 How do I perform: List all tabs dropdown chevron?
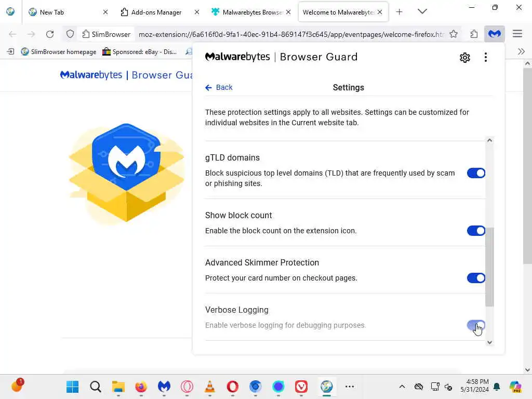coord(422,12)
